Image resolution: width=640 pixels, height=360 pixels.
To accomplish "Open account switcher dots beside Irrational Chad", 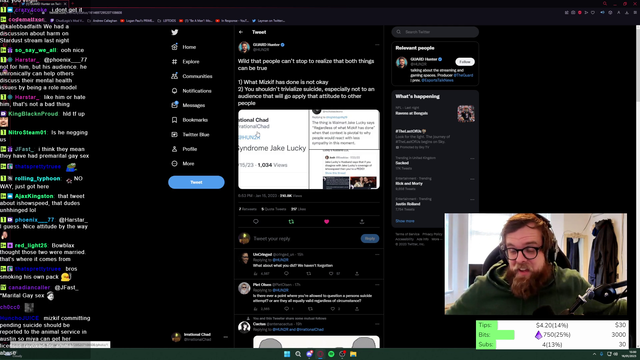I will (x=225, y=337).
